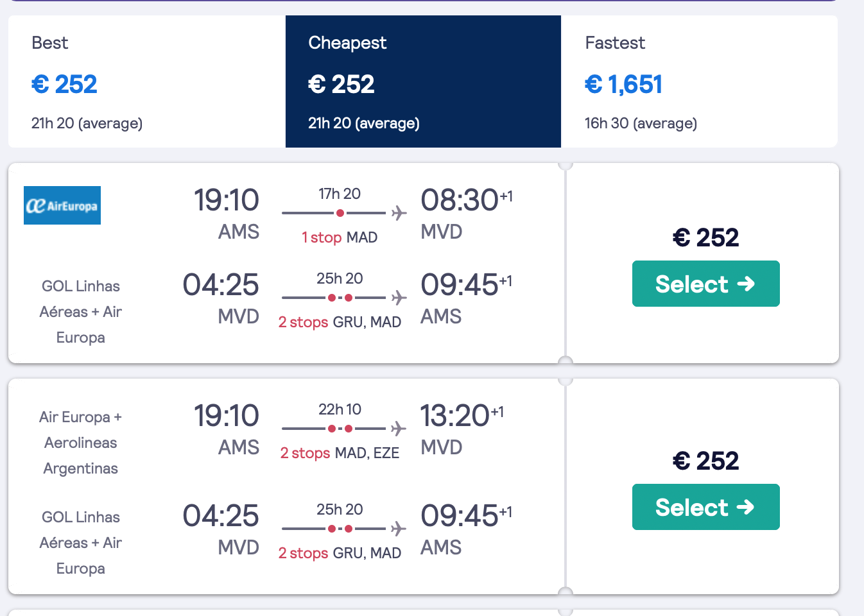The image size is (864, 616).
Task: Click '2 stops MAD, EZE' label
Action: [340, 453]
